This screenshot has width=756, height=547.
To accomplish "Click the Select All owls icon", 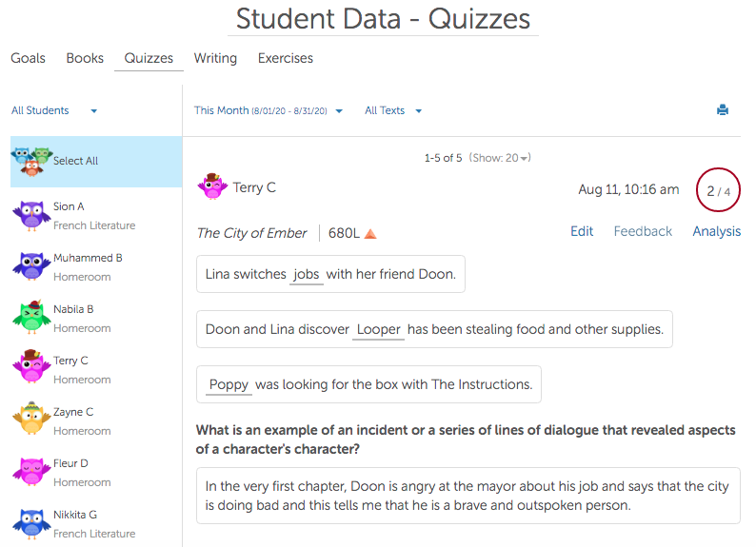I will tap(32, 161).
